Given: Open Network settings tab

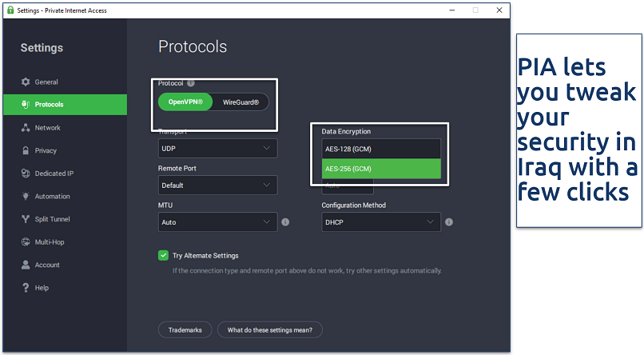Looking at the screenshot, I should 65,128.
